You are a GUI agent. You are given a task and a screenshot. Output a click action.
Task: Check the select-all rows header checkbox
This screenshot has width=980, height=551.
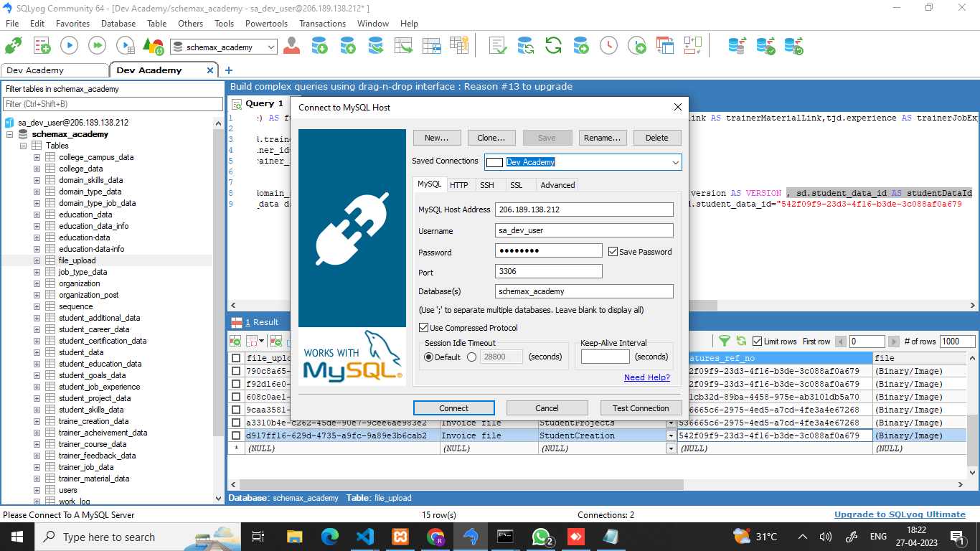click(x=236, y=358)
